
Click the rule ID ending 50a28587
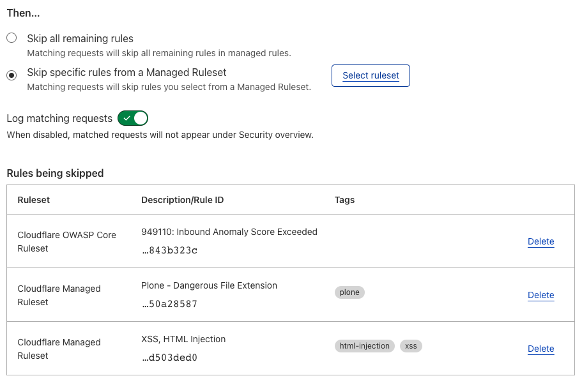point(169,304)
